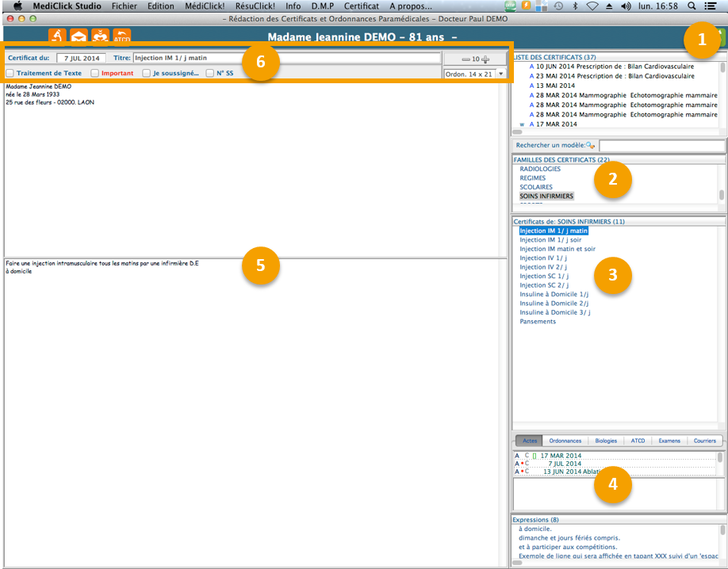The width and height of the screenshot is (728, 569).
Task: Switch to the Biologies tab
Action: (605, 441)
